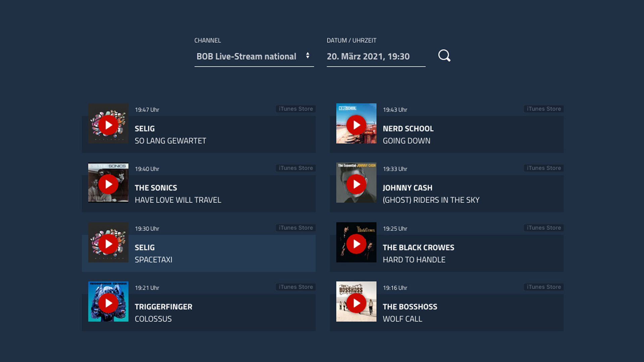Click the 19:30 Uhr timestamp
Viewport: 644px width, 362px height.
(x=147, y=229)
